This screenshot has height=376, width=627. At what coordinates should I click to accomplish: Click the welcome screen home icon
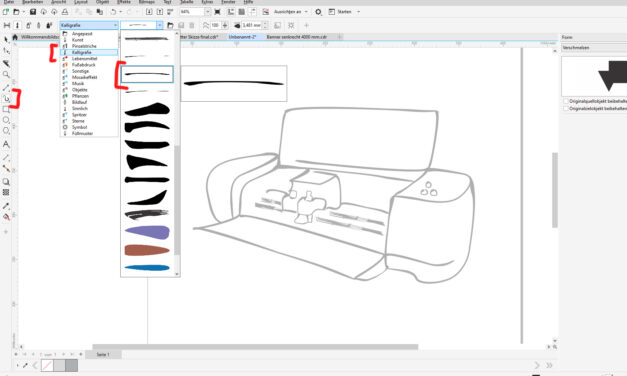coord(15,37)
